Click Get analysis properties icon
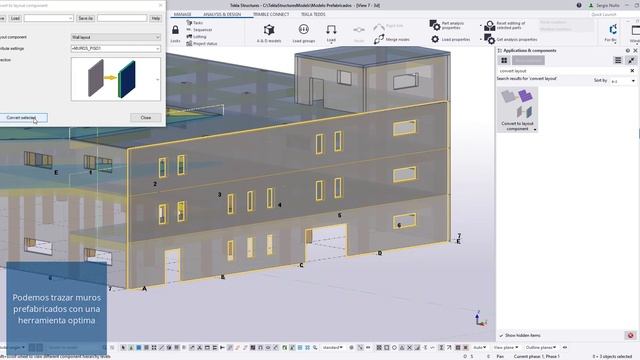 [x=489, y=39]
